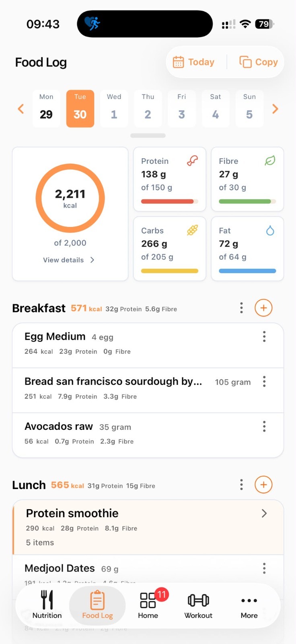The height and width of the screenshot is (644, 296).
Task: Tap the Copy day icon
Action: 246,62
